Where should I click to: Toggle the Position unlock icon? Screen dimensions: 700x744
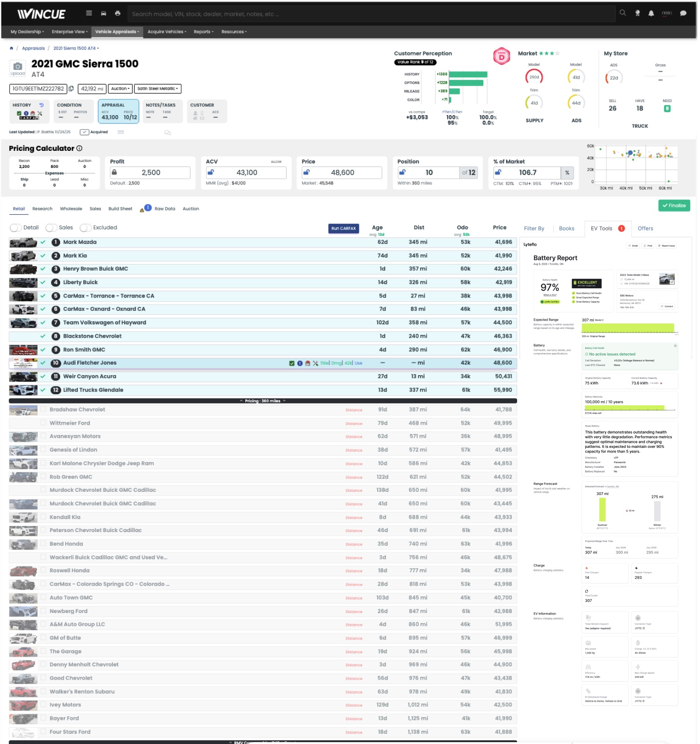pyautogui.click(x=402, y=172)
